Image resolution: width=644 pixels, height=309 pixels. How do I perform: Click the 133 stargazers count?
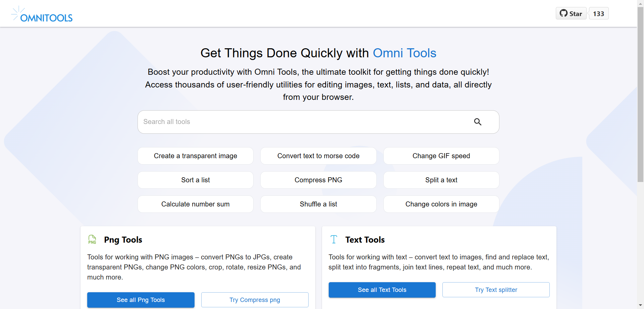[x=598, y=13]
